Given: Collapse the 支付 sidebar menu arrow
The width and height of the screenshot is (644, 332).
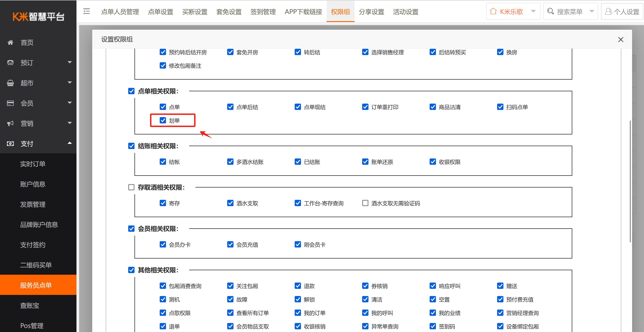Looking at the screenshot, I should [x=70, y=143].
